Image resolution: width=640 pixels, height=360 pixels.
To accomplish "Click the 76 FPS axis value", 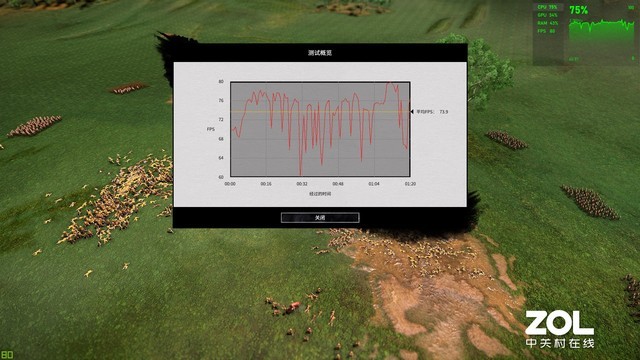I will (x=221, y=100).
